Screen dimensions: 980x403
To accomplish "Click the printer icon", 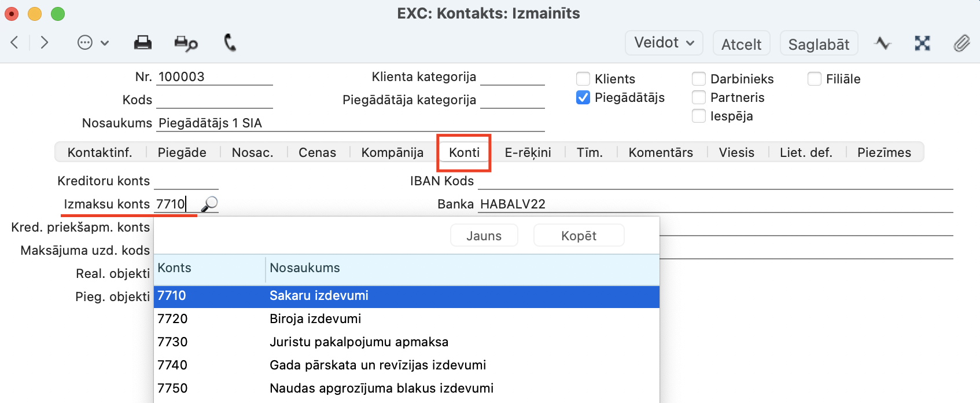I will coord(142,43).
